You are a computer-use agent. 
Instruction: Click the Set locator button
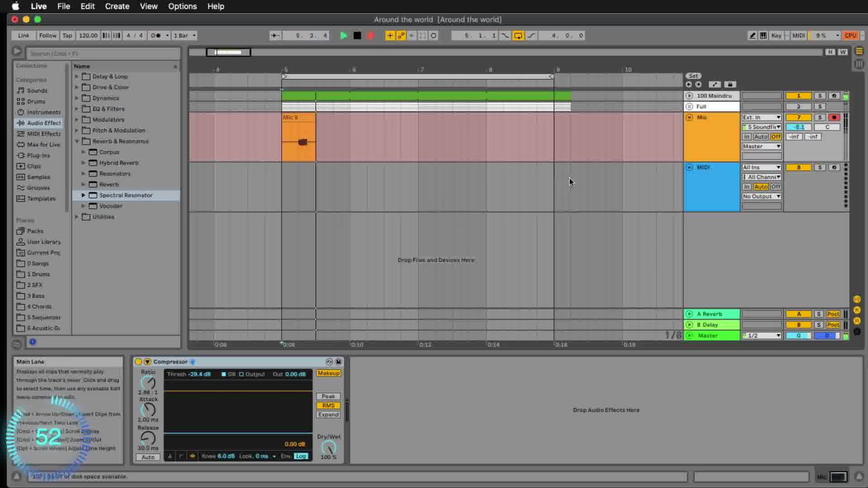[x=693, y=76]
